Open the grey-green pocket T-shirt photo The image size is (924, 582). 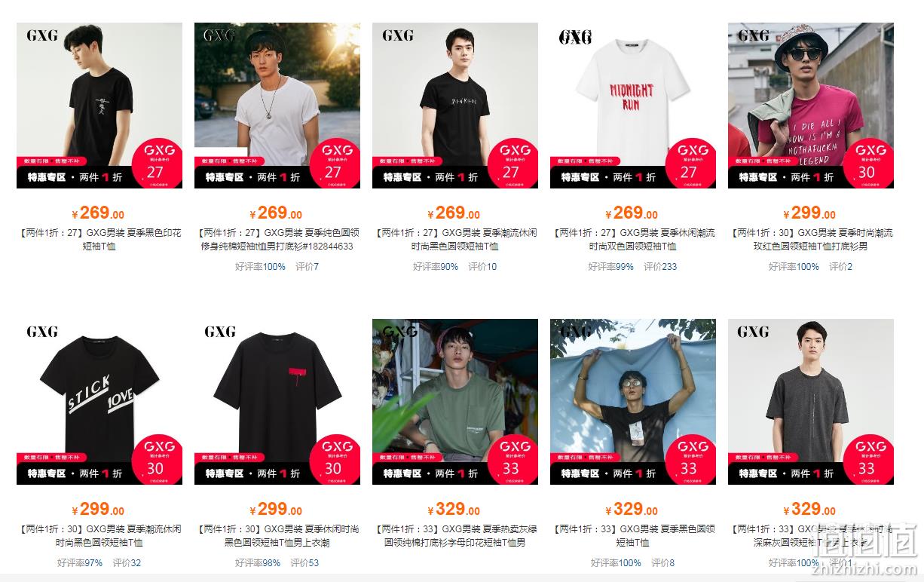pos(455,402)
